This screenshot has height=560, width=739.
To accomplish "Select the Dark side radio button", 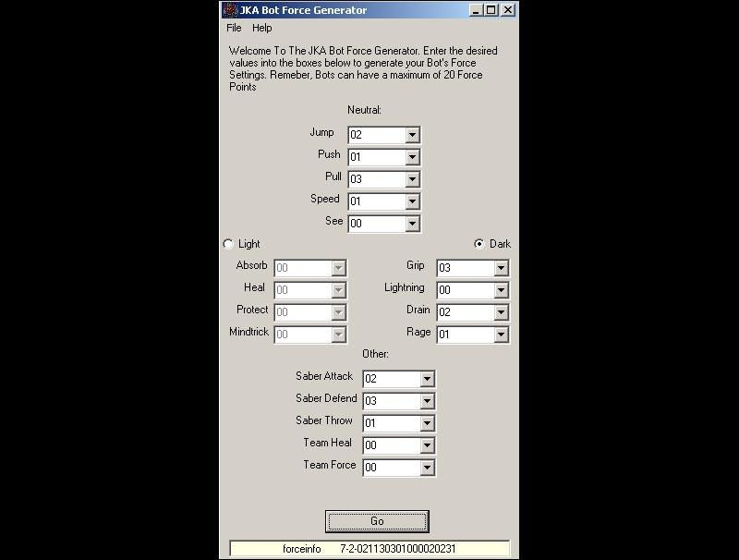I will click(x=479, y=244).
